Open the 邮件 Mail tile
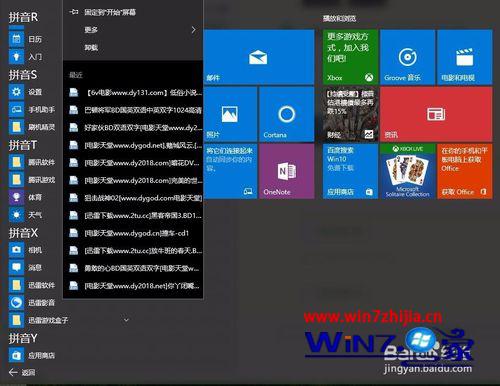The image size is (500, 386). click(259, 57)
